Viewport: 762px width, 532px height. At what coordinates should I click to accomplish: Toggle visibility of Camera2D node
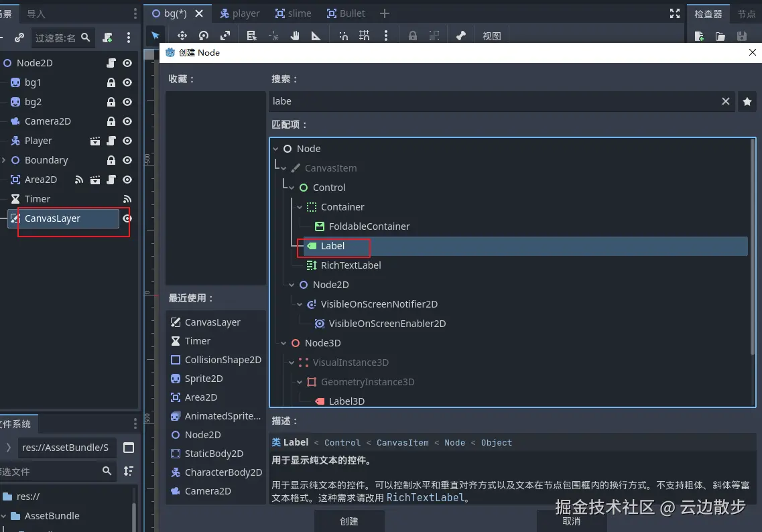pos(127,121)
